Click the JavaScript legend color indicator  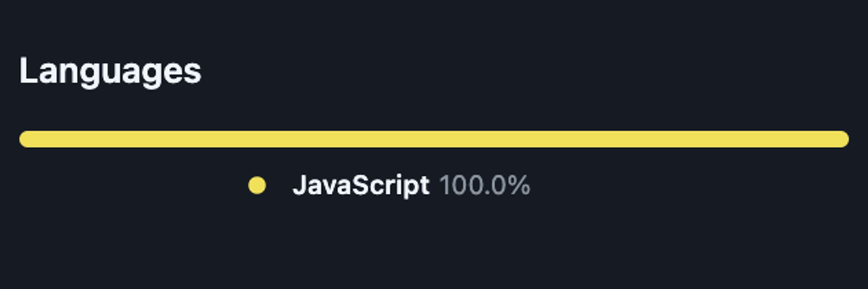(x=257, y=185)
